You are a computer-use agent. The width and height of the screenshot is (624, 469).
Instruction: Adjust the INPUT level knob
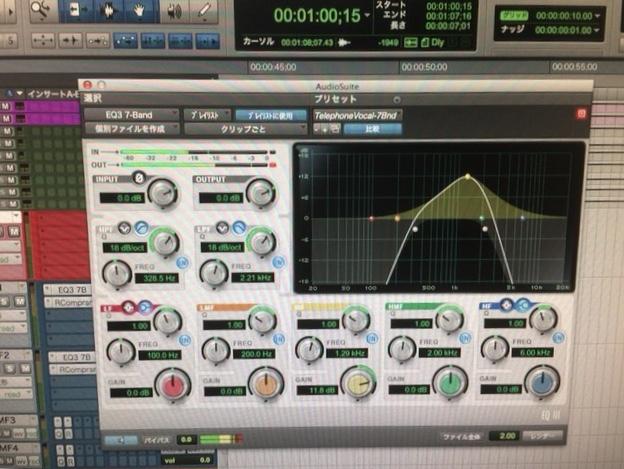(x=162, y=193)
